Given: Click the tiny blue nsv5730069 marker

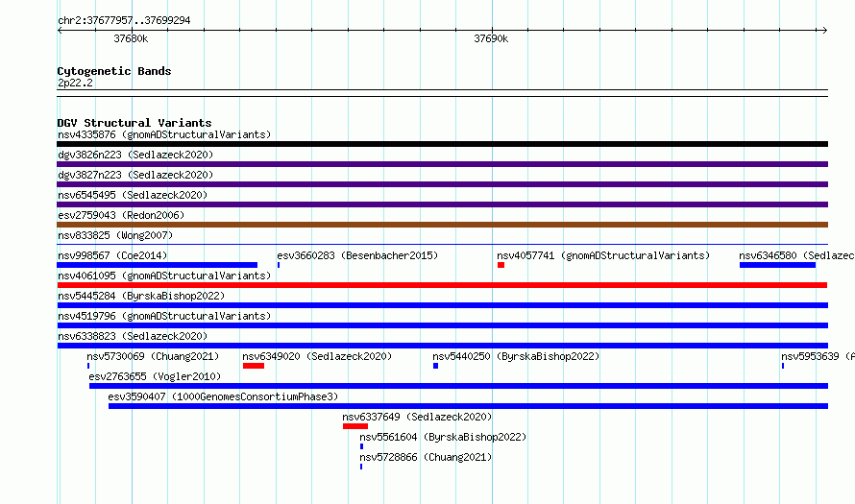Looking at the screenshot, I should tap(88, 366).
